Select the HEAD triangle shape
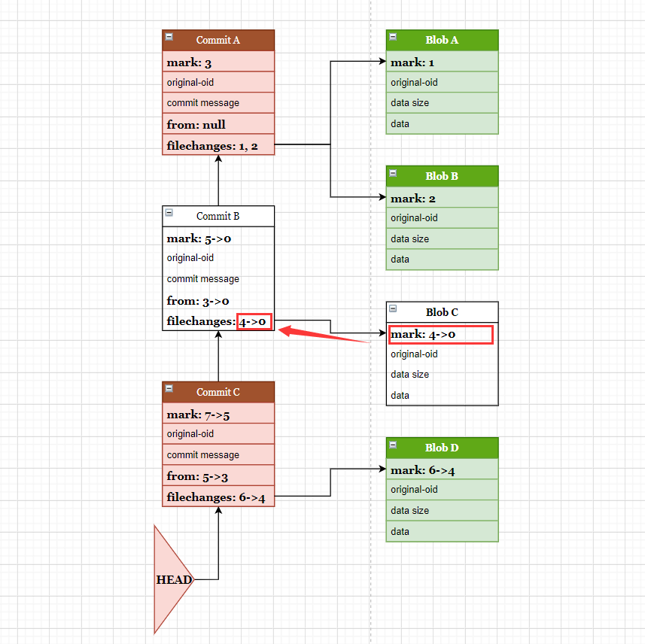This screenshot has height=644, width=645. pos(169,579)
